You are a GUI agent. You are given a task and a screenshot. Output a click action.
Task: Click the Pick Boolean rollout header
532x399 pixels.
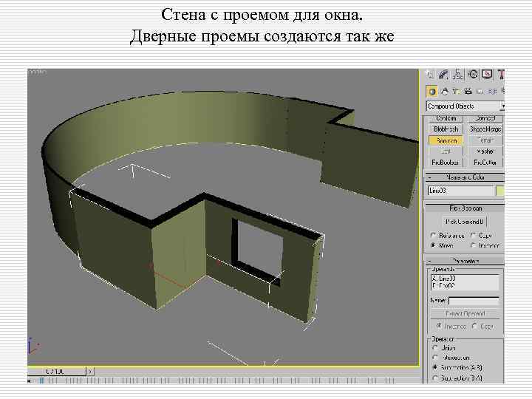click(x=465, y=208)
